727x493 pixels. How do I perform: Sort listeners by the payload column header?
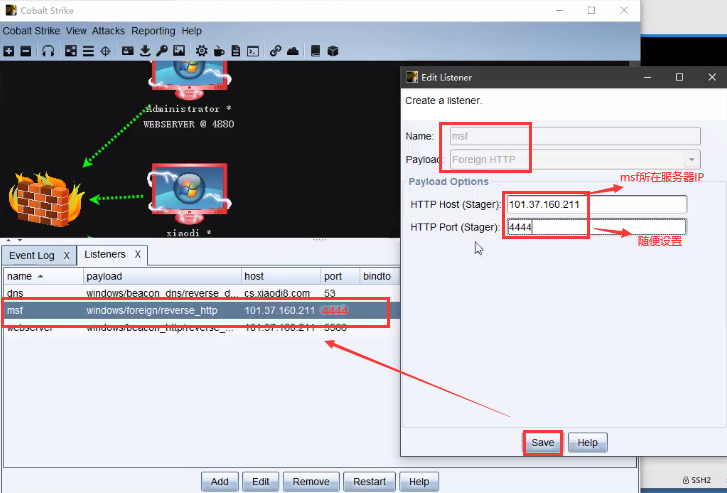point(160,275)
